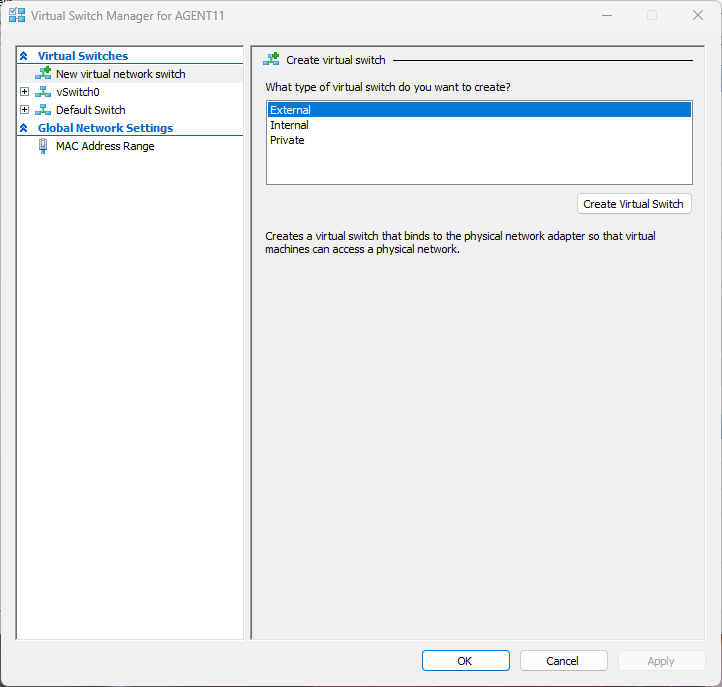Select New virtual network switch item
The height and width of the screenshot is (687, 722).
coord(120,74)
